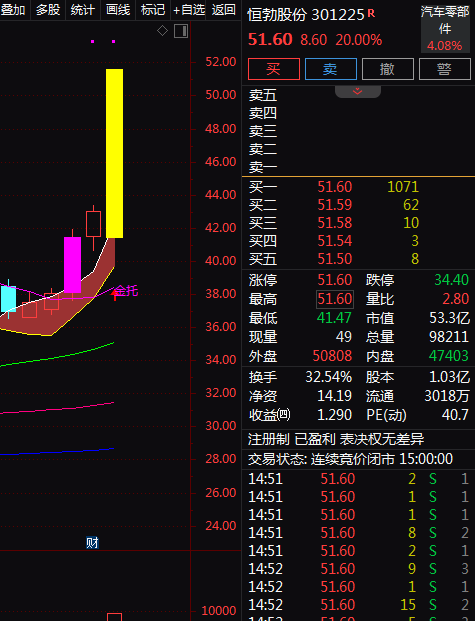Open the 多股 multi-stock view
Viewport: 475px width, 621px height.
[48, 10]
